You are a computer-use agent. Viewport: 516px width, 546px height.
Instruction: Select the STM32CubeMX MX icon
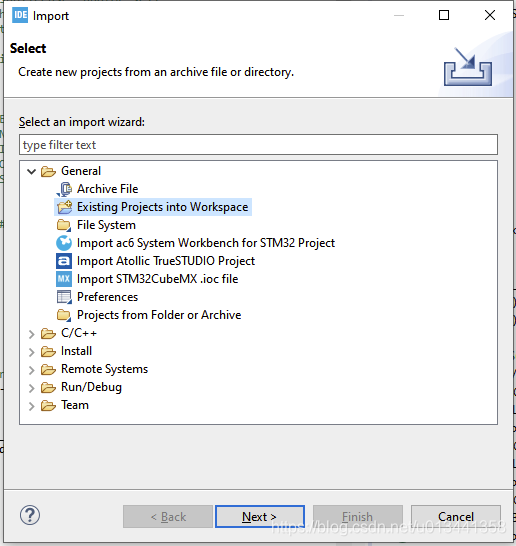click(64, 279)
